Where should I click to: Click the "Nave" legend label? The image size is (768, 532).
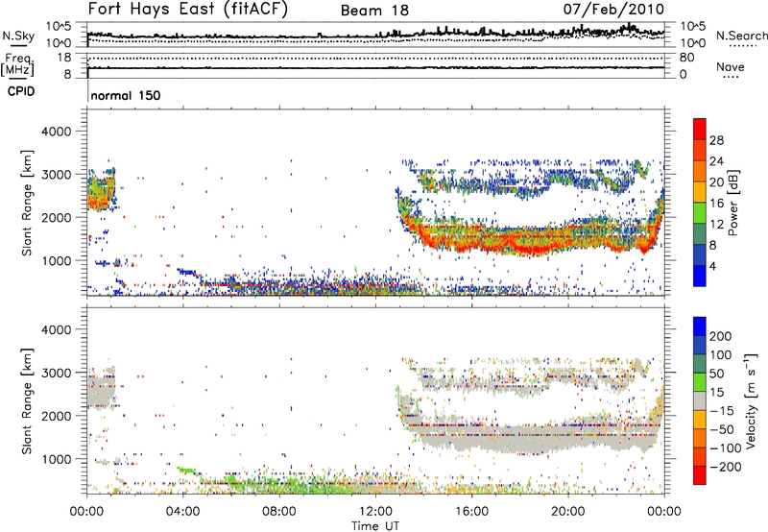pyautogui.click(x=731, y=66)
